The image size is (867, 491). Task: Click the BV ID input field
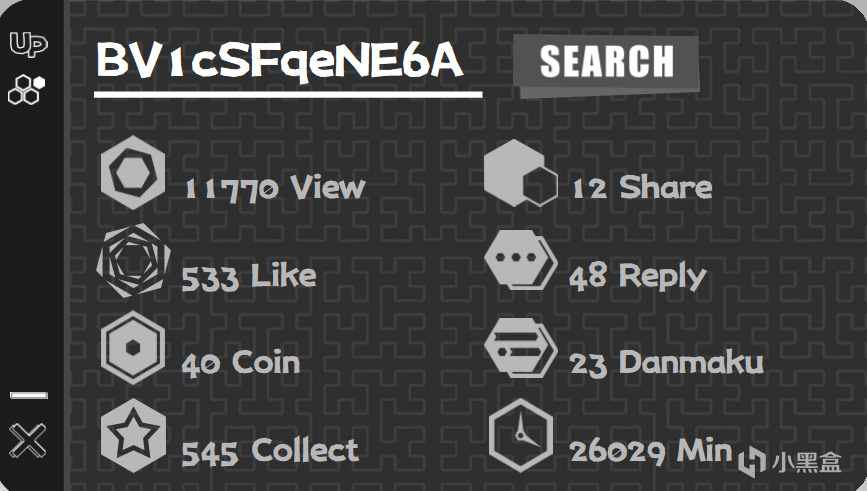[x=287, y=63]
